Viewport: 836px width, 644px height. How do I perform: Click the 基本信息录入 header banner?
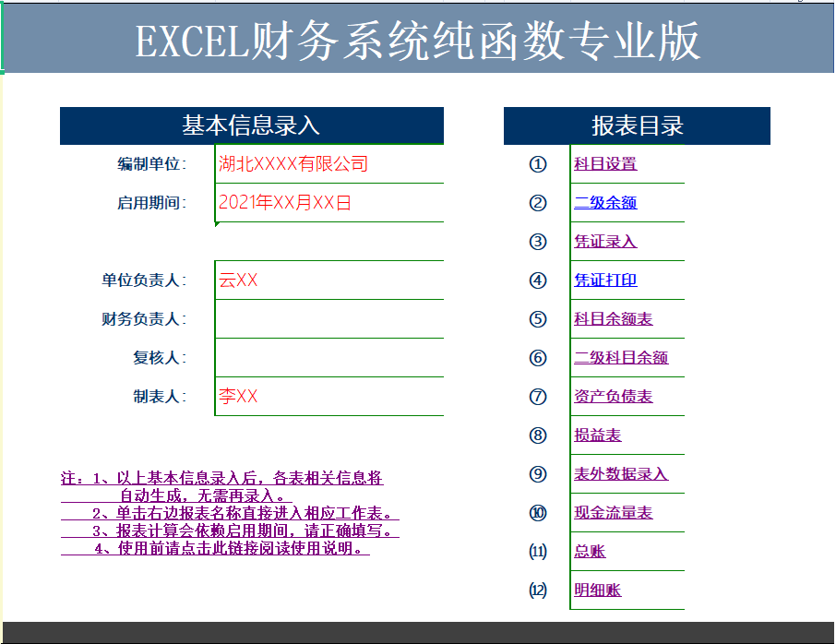pos(251,125)
